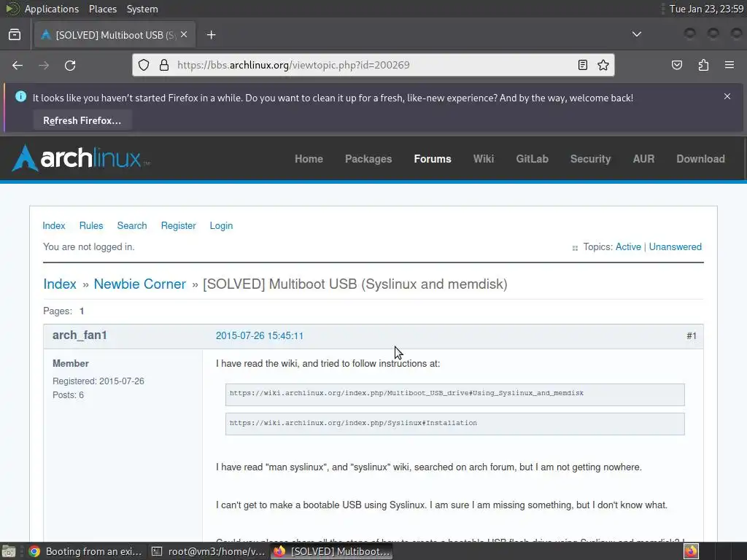This screenshot has width=747, height=560.
Task: Open the Wiki navigation item
Action: 484,159
